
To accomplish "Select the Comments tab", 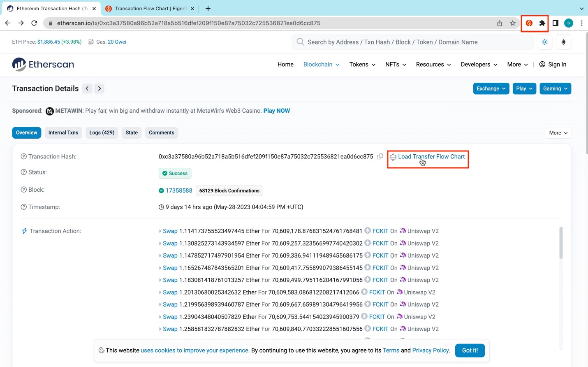I will click(162, 132).
